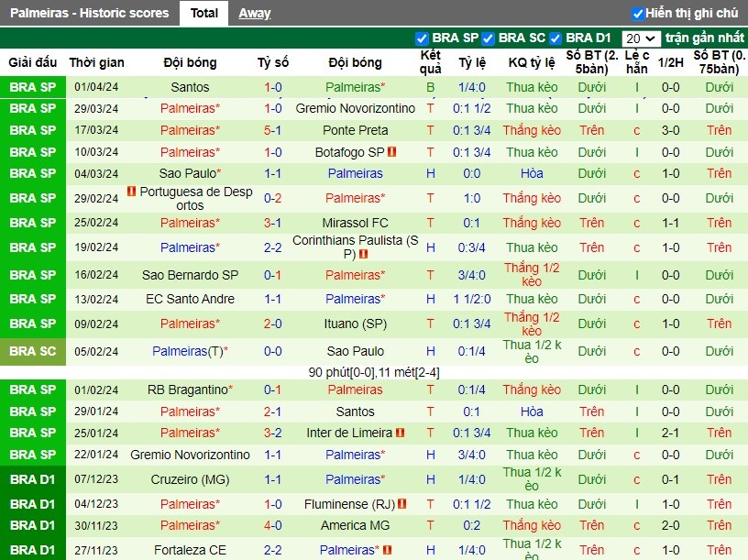Click red card icon next to Botafogo SP
This screenshot has height=560, width=748.
point(392,152)
